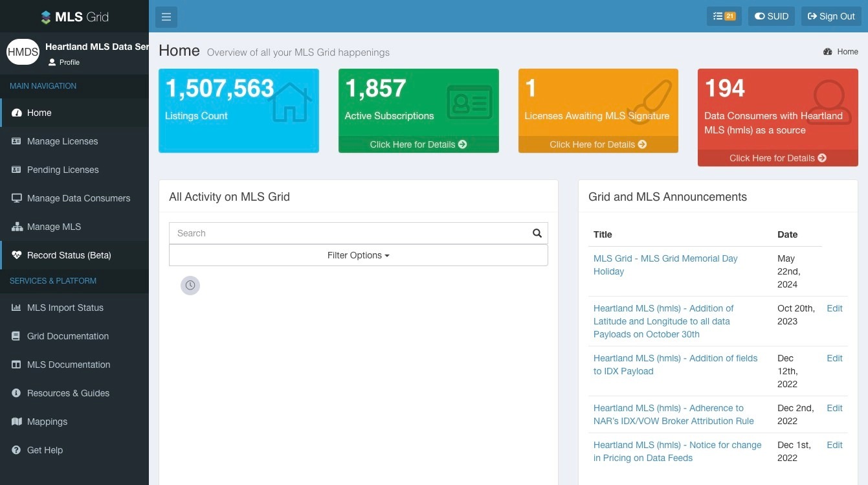The image size is (868, 485).
Task: Click the 'All Activity on MLS Grid' heading
Action: [x=229, y=197]
